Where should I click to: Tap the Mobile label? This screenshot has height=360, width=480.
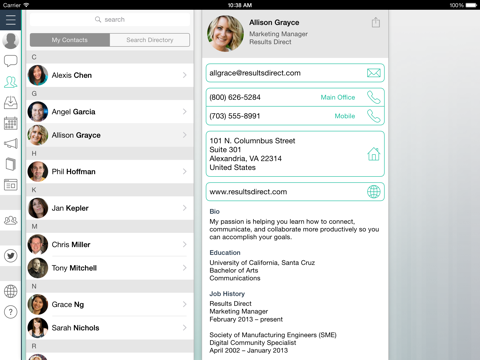point(345,116)
